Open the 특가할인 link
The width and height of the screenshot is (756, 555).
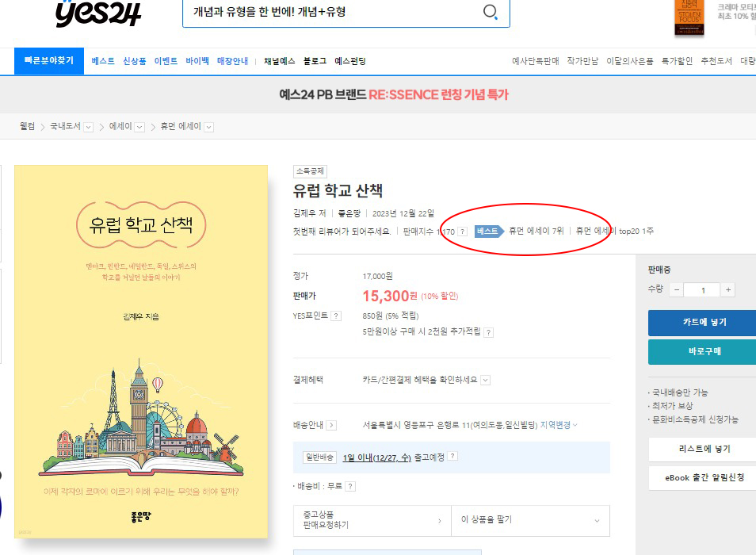click(677, 61)
